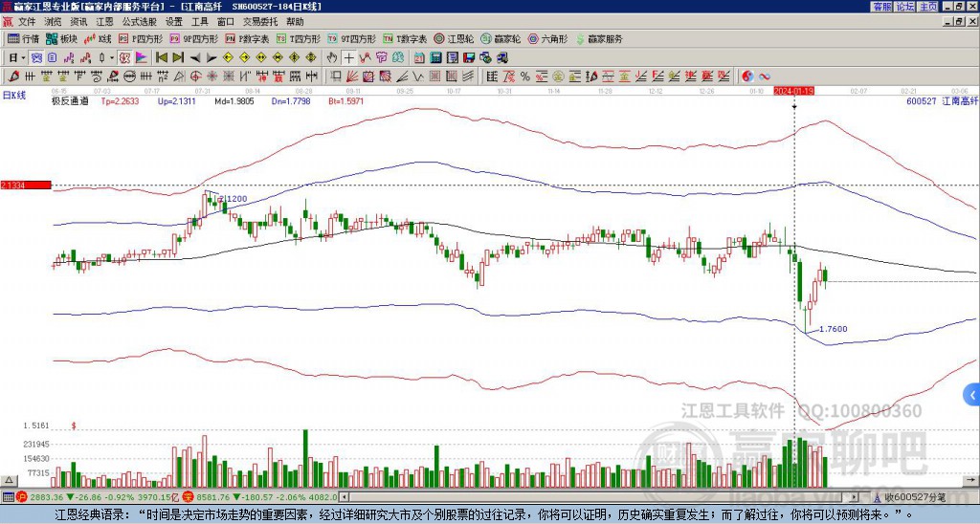Click the red pencil drawing tool
980x524 pixels.
13,76
